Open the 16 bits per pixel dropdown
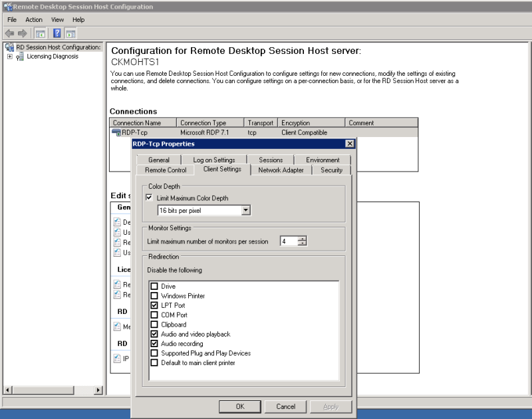The width and height of the screenshot is (532, 419). [x=245, y=211]
